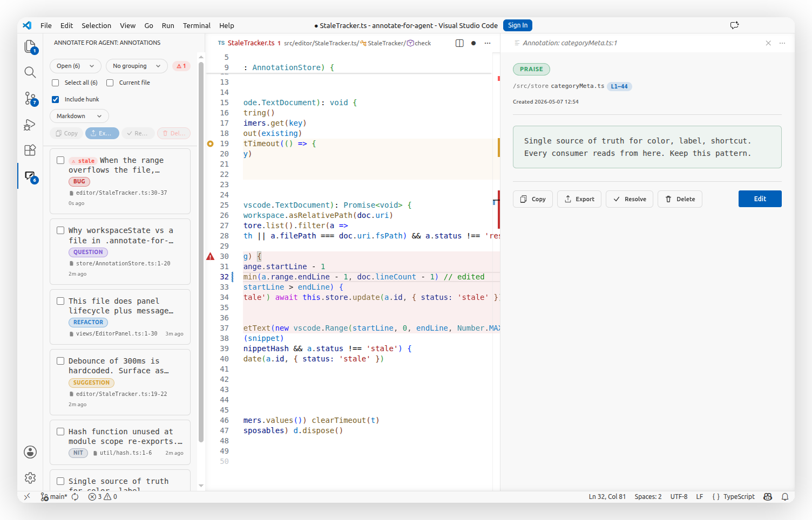Click the synchronize changes icon

(x=75, y=497)
